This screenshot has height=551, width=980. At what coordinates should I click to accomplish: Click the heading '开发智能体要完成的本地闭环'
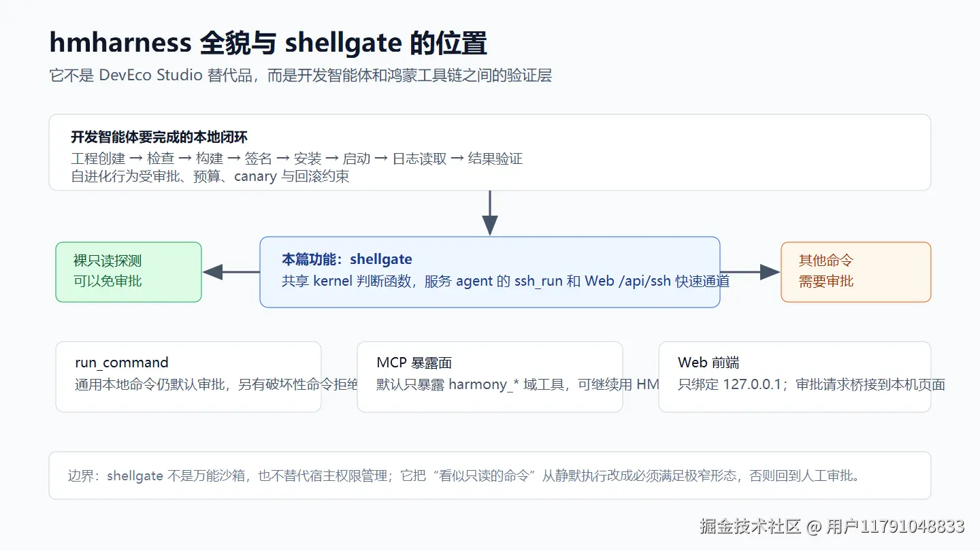(159, 137)
